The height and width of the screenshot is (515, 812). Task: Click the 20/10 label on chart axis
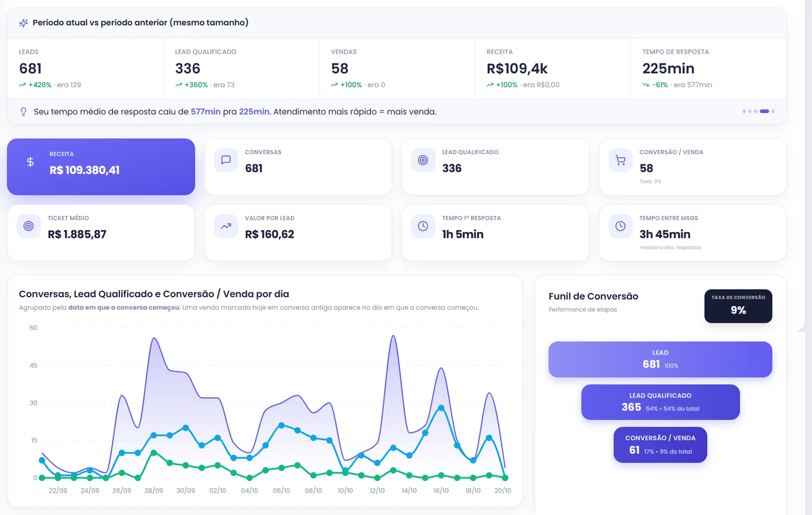click(502, 491)
